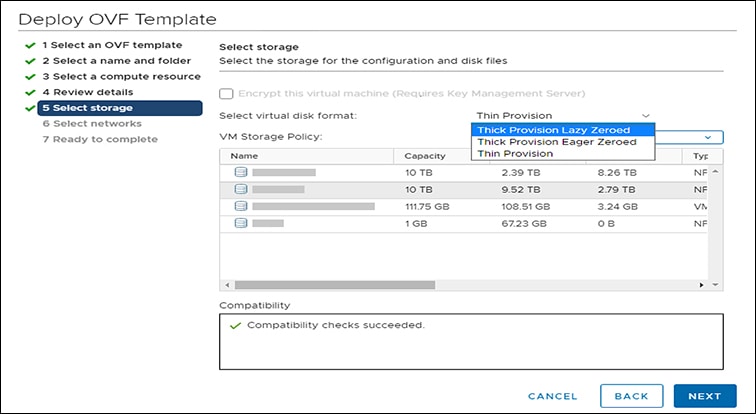Expand the VM Storage Policy dropdown arrow
The height and width of the screenshot is (414, 756).
click(x=707, y=136)
